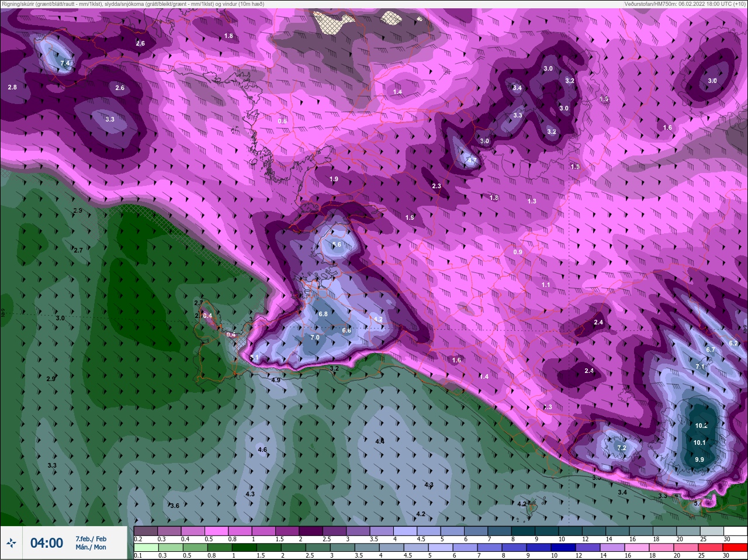748x560 pixels.
Task: Click the red 25–30 swatch in lower legend row
Action: tap(736, 548)
